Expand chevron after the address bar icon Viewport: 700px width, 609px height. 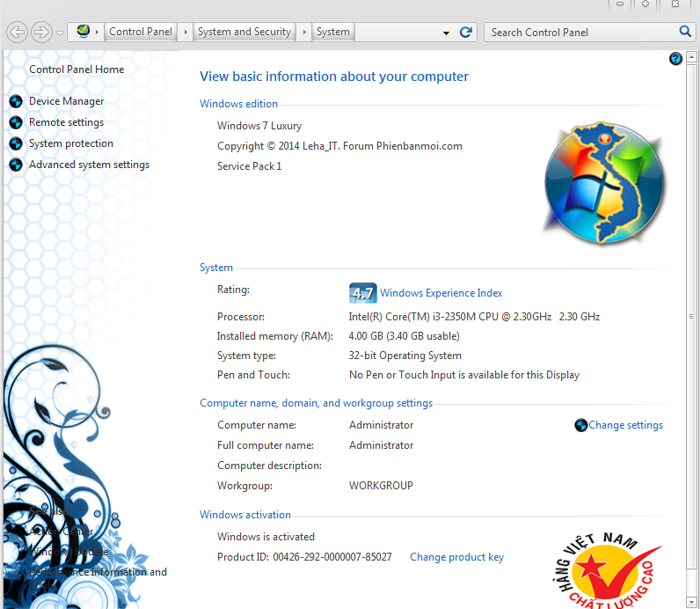[97, 33]
